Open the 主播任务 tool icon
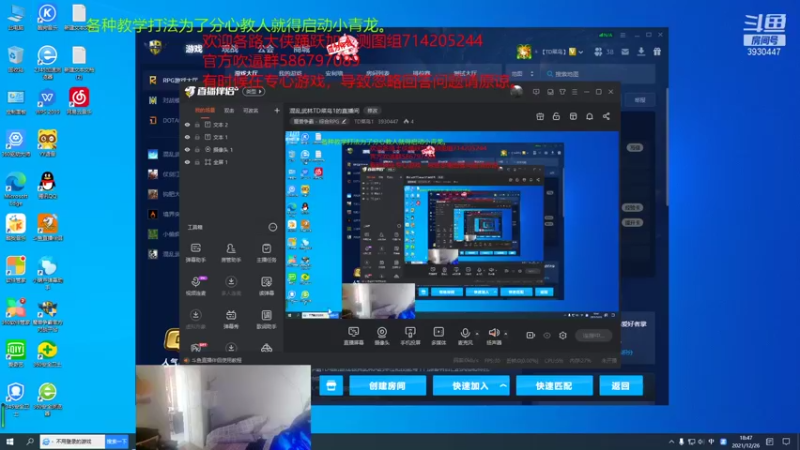Image resolution: width=800 pixels, height=450 pixels. 266,253
